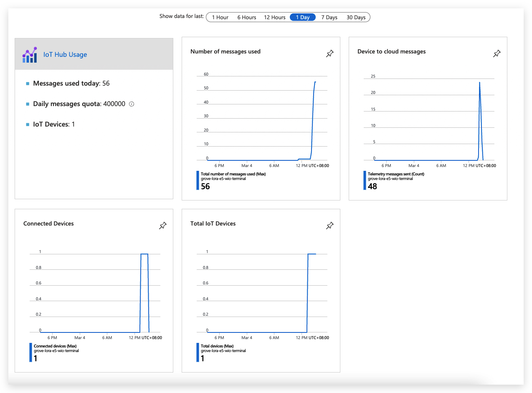
Task: Click the IoT Hub Usage panel icon
Action: [x=30, y=54]
